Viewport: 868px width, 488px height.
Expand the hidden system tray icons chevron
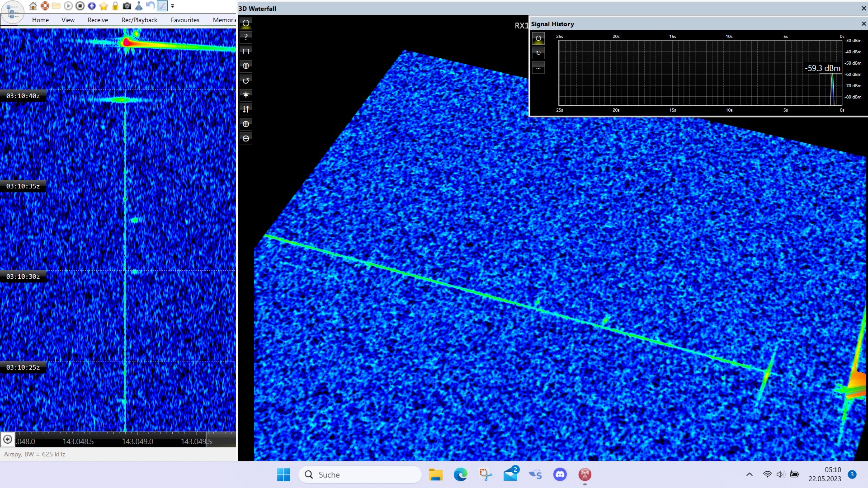[x=750, y=474]
